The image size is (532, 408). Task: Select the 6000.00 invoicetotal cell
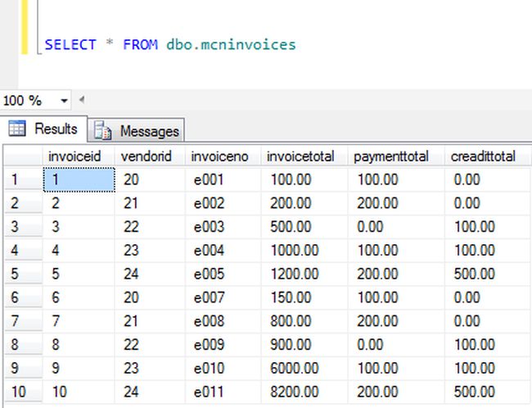pyautogui.click(x=290, y=369)
